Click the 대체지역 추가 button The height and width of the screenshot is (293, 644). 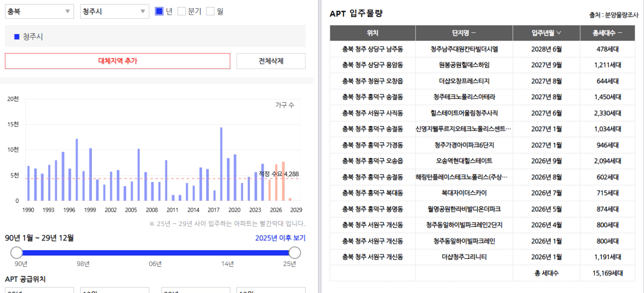pyautogui.click(x=117, y=61)
